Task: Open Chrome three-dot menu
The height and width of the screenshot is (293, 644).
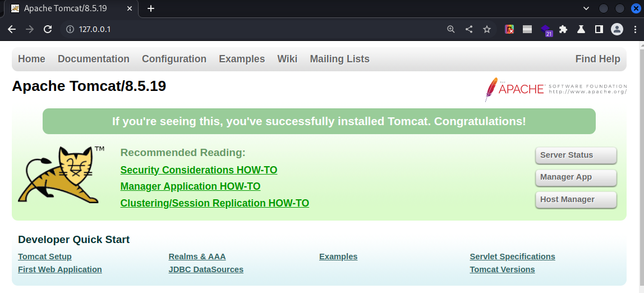Action: point(635,29)
